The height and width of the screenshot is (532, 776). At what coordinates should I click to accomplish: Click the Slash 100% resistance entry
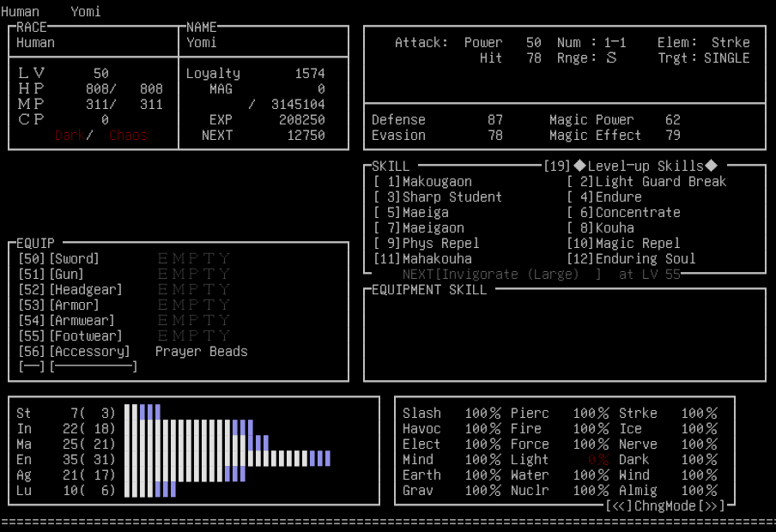coord(452,414)
